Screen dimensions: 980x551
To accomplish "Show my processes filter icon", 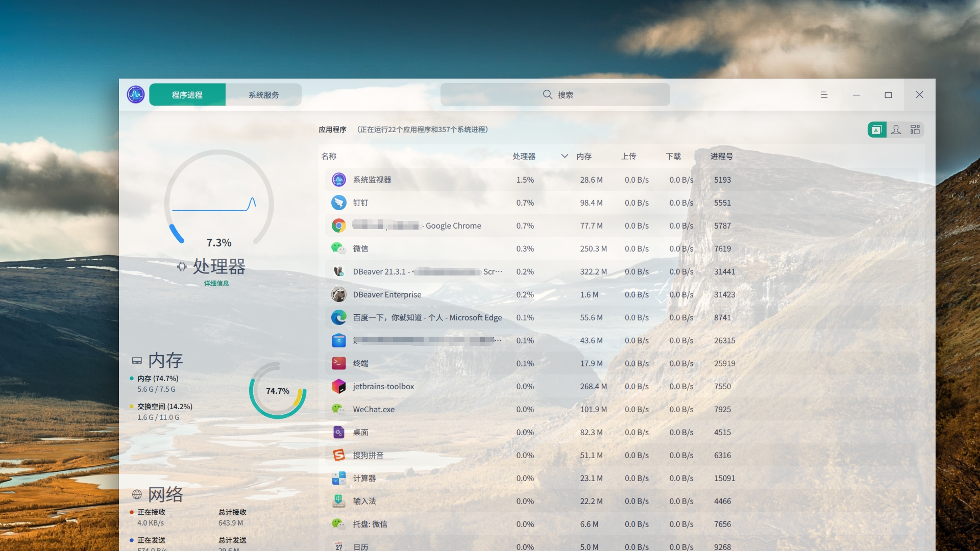I will (896, 130).
